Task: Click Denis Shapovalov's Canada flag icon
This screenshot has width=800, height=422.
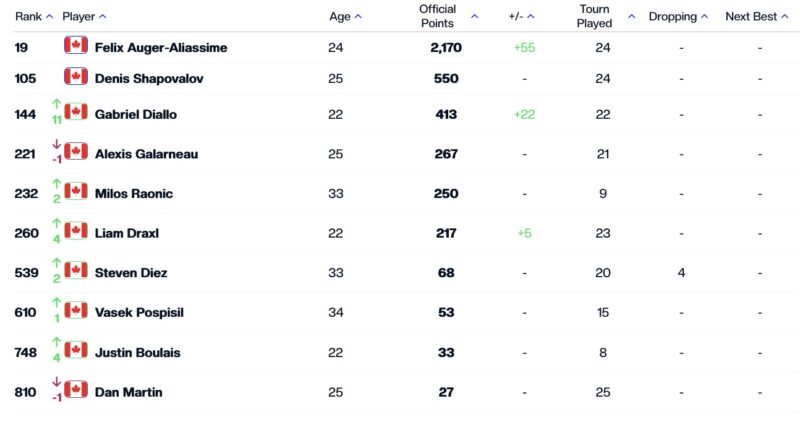Action: (x=76, y=77)
